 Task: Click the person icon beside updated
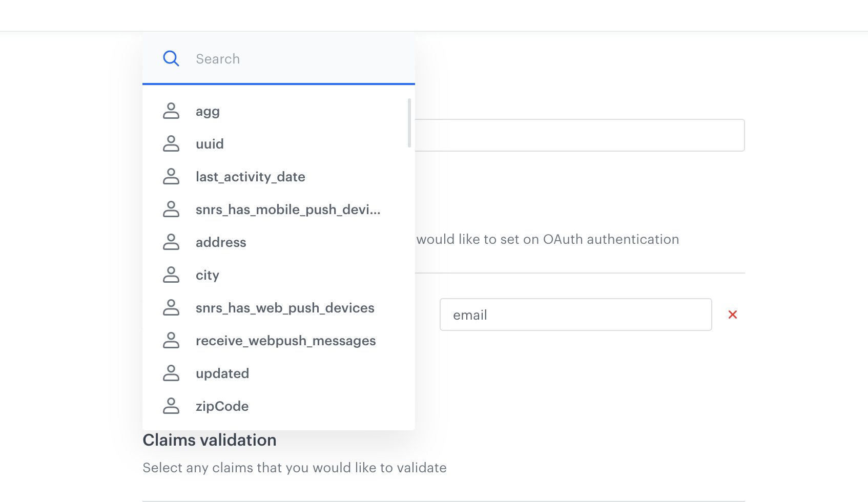click(x=171, y=373)
